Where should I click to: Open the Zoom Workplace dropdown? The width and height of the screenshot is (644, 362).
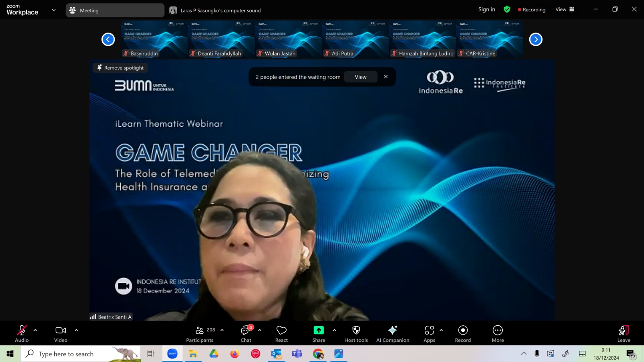pos(54,10)
